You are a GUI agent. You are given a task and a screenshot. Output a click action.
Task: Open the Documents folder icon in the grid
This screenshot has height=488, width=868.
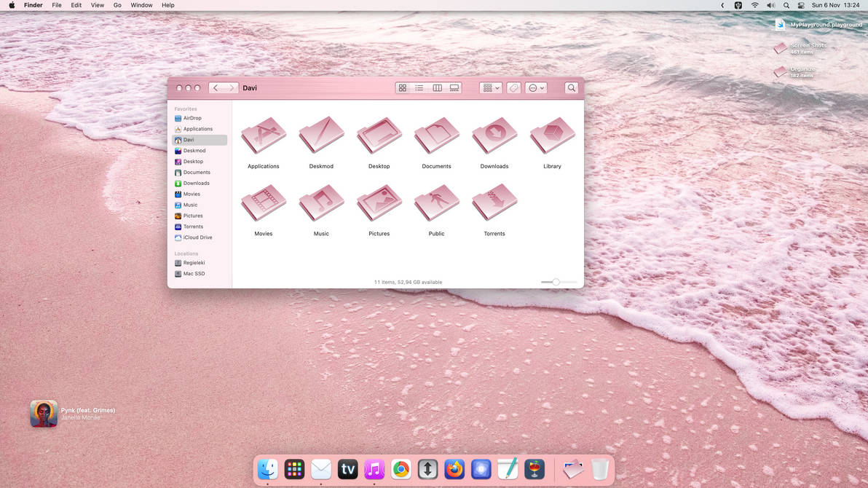click(x=437, y=135)
